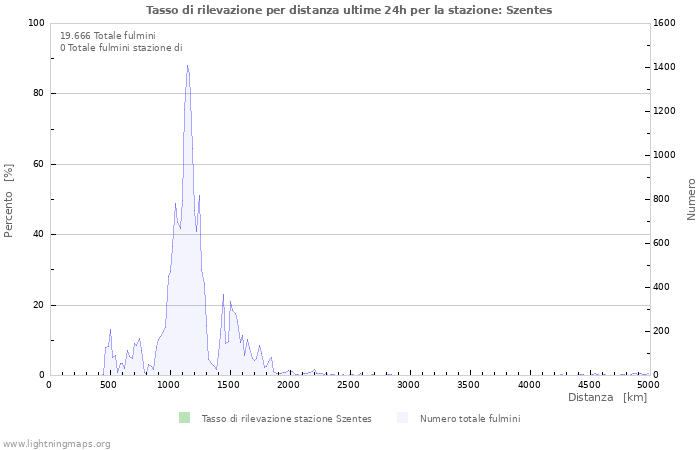Click the 'Tasso di rilevazione stazione Szentes' legend label
Image resolution: width=700 pixels, height=450 pixels.
click(x=286, y=419)
